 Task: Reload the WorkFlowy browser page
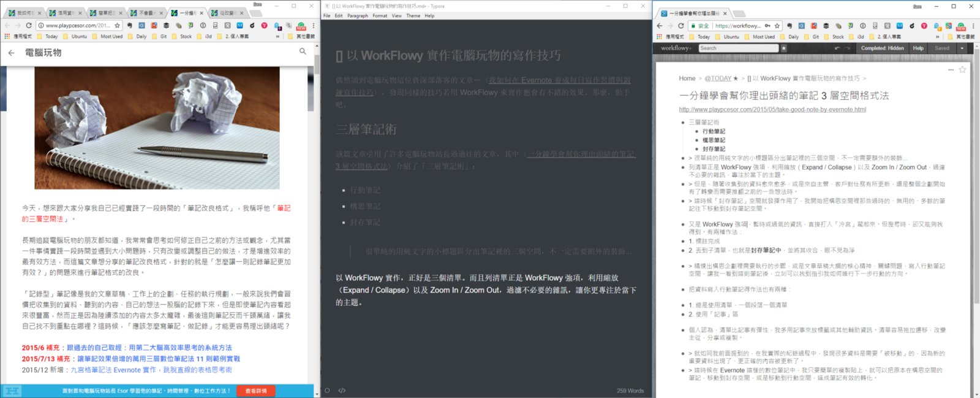680,26
